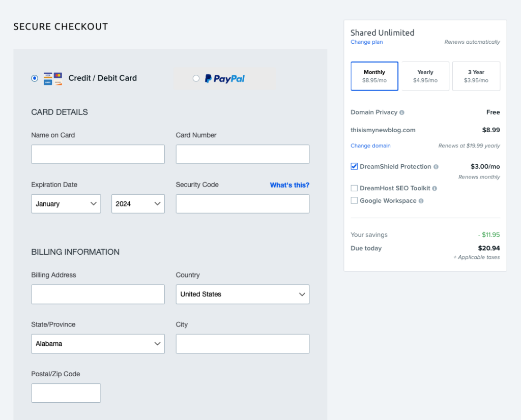The image size is (521, 420).
Task: Open the expiration month dropdown showing January
Action: pos(66,204)
